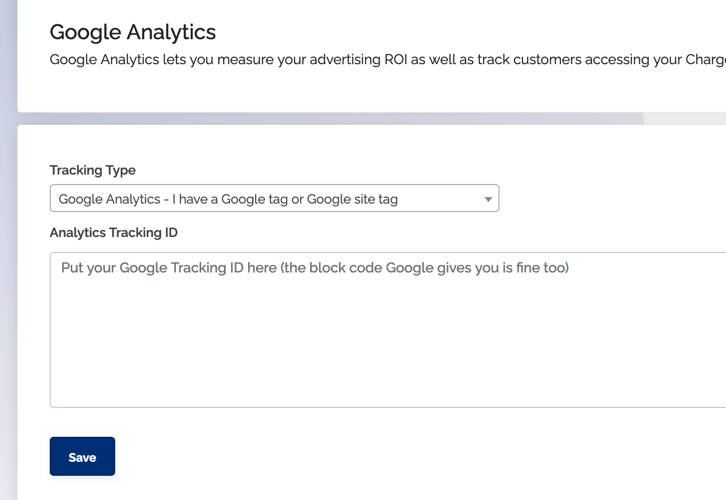Click the Tracking Type label
This screenshot has width=726, height=500.
pos(93,170)
